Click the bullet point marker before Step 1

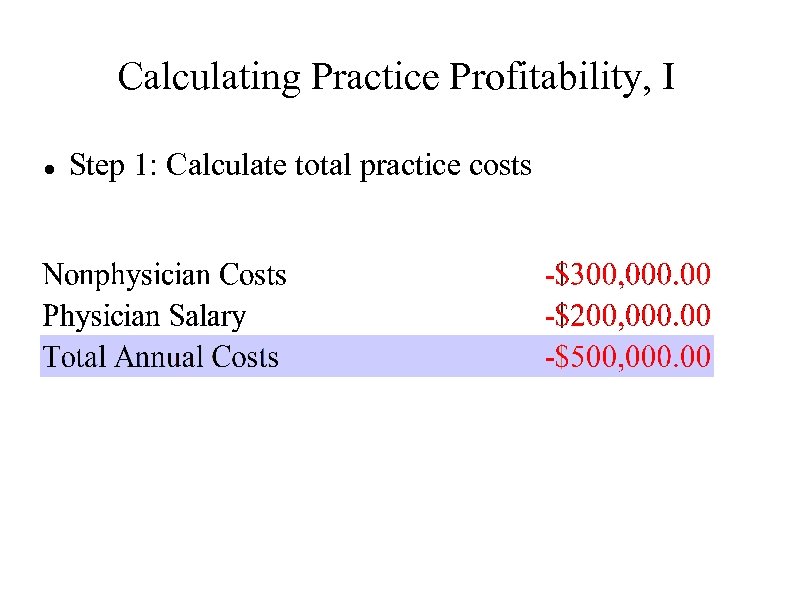(46, 167)
